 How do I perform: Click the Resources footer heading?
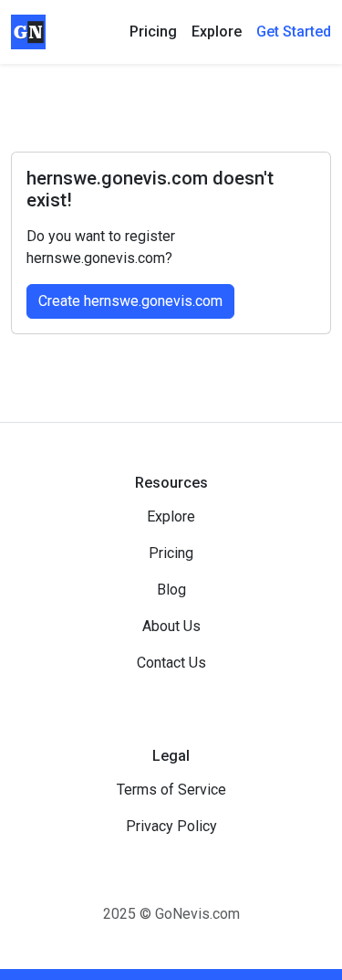point(171,482)
